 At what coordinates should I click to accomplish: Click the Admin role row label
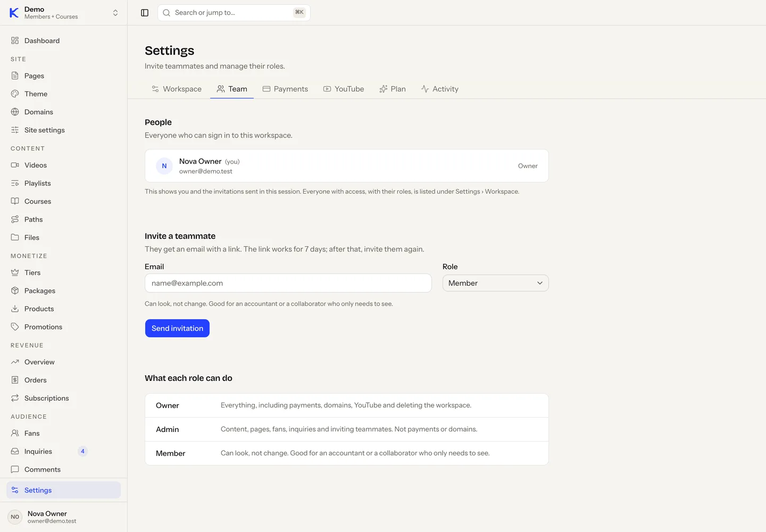168,429
